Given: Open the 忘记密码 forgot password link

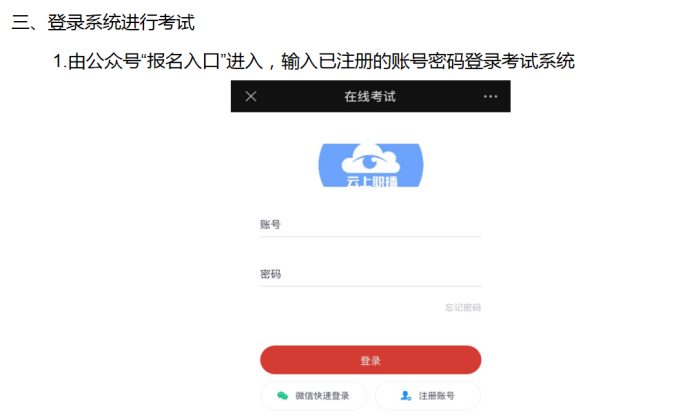Looking at the screenshot, I should [x=463, y=308].
